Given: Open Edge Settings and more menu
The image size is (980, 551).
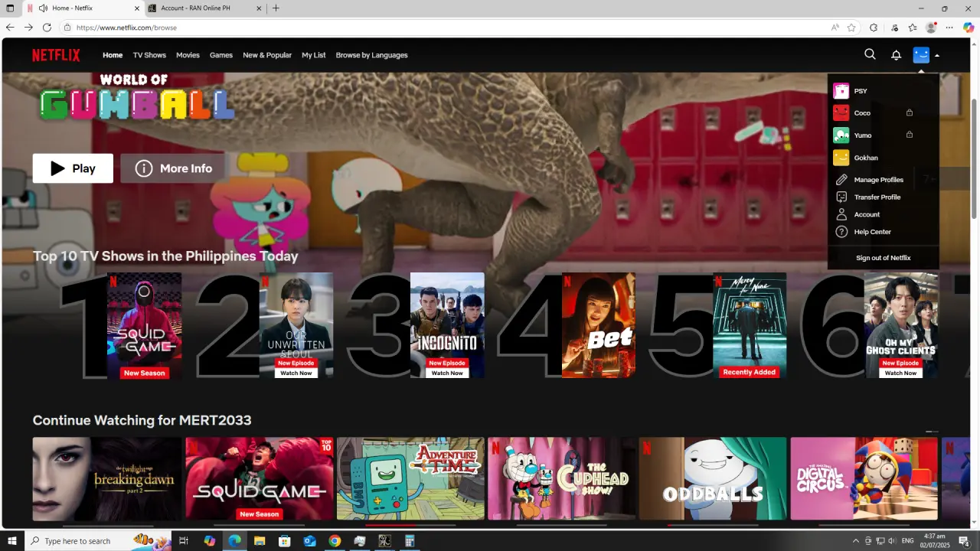Looking at the screenshot, I should tap(949, 28).
